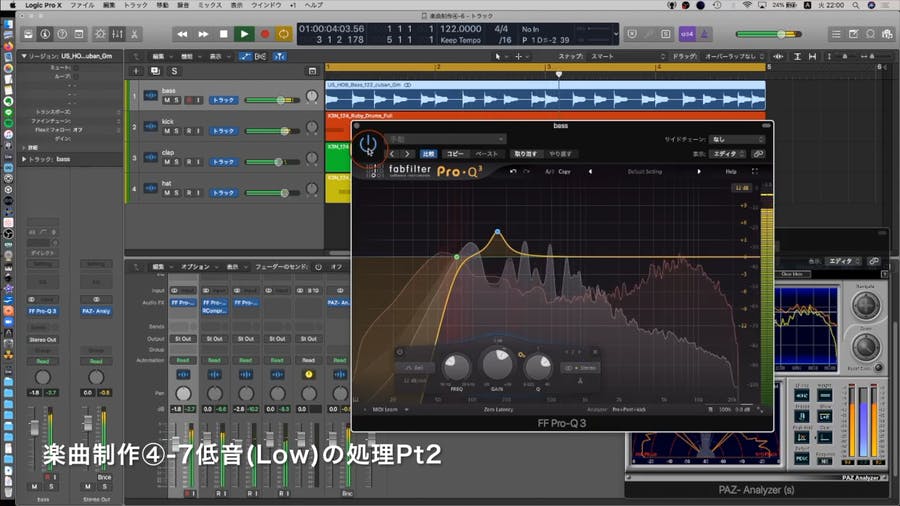Image resolution: width=900 pixels, height=506 pixels.
Task: Show the Mixer via control bar icon
Action: coord(118,34)
